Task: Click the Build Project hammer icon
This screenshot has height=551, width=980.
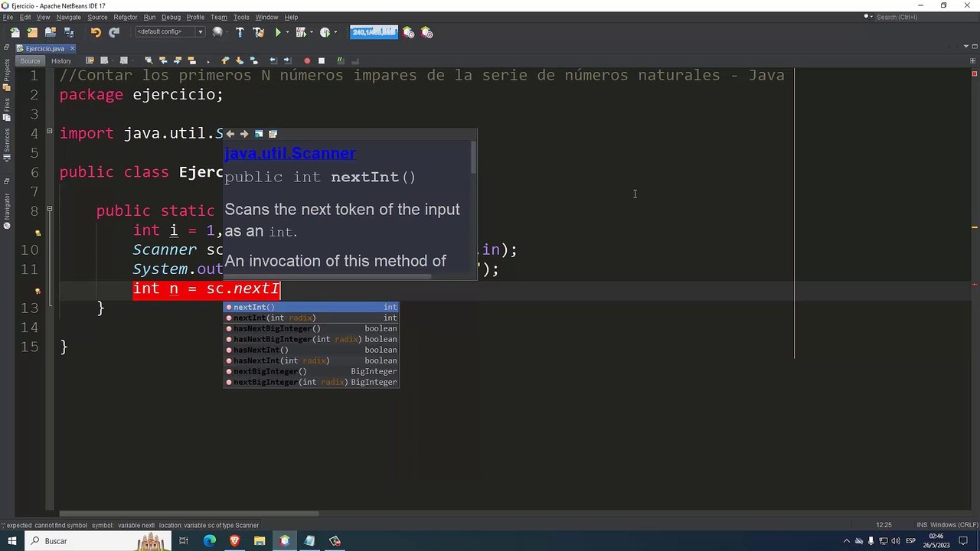Action: 240,32
